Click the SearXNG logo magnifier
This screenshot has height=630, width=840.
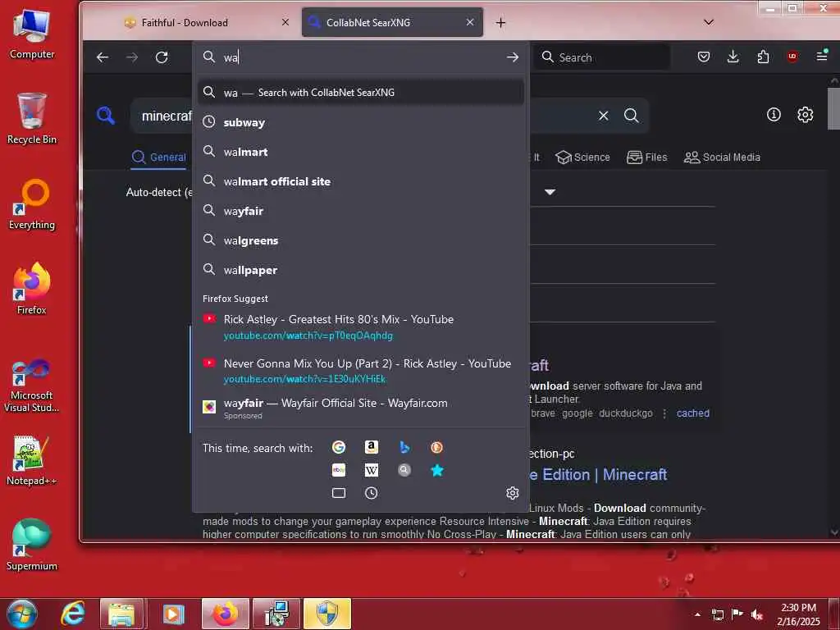(106, 115)
